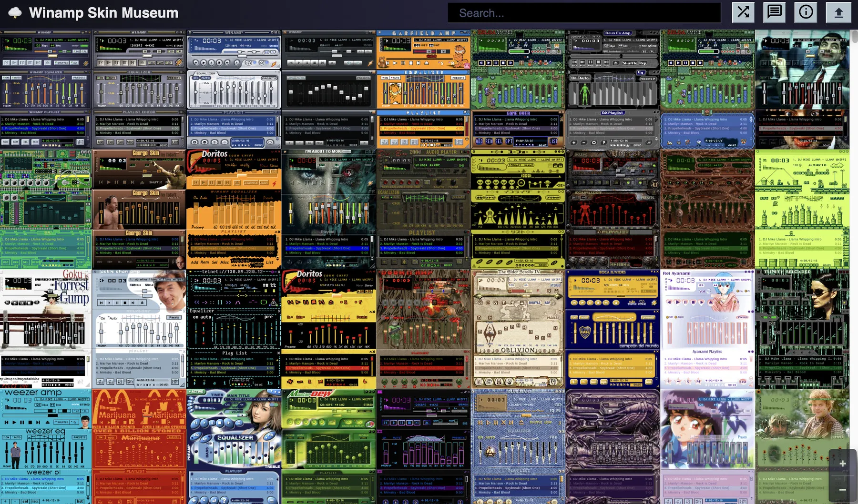Screen dimensions: 858x504
Task: Open the orange Doritos skin thumbnail
Action: (234, 209)
